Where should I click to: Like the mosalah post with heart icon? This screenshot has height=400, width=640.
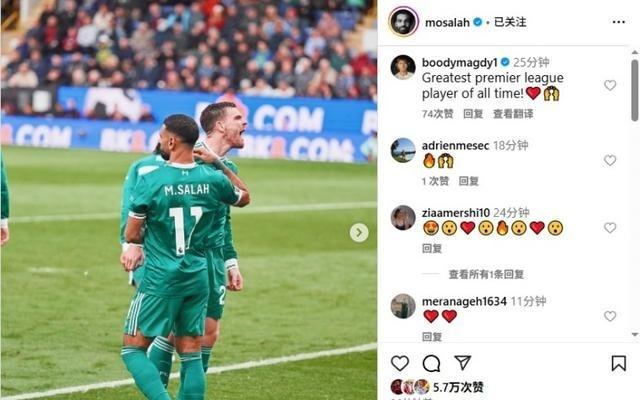pos(400,363)
